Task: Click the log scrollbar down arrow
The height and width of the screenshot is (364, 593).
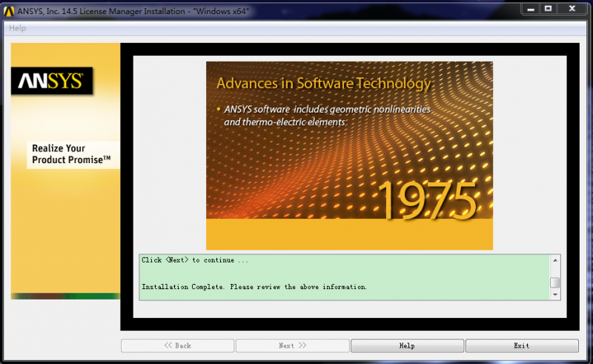Action: click(554, 294)
